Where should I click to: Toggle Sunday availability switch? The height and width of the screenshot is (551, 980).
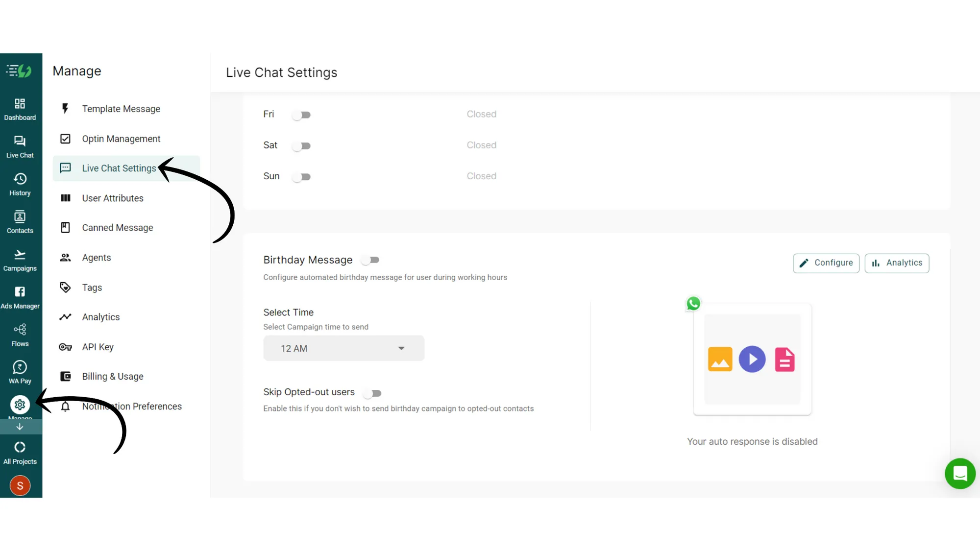tap(302, 176)
